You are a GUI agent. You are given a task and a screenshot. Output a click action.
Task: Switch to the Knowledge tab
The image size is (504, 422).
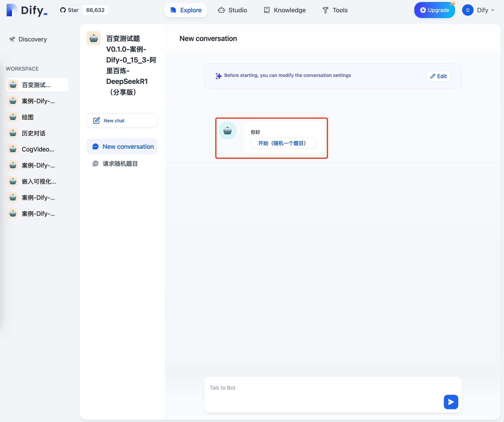coord(285,10)
